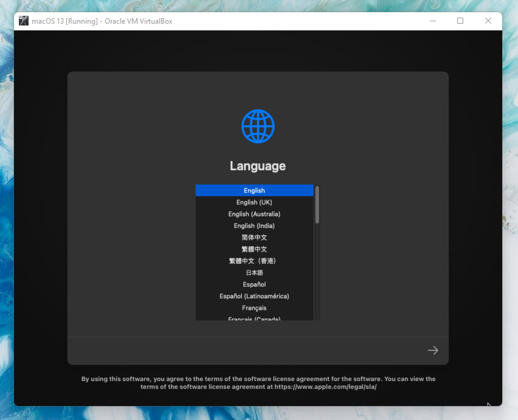Choose English (UK) language
Image resolution: width=518 pixels, height=420 pixels.
[254, 202]
